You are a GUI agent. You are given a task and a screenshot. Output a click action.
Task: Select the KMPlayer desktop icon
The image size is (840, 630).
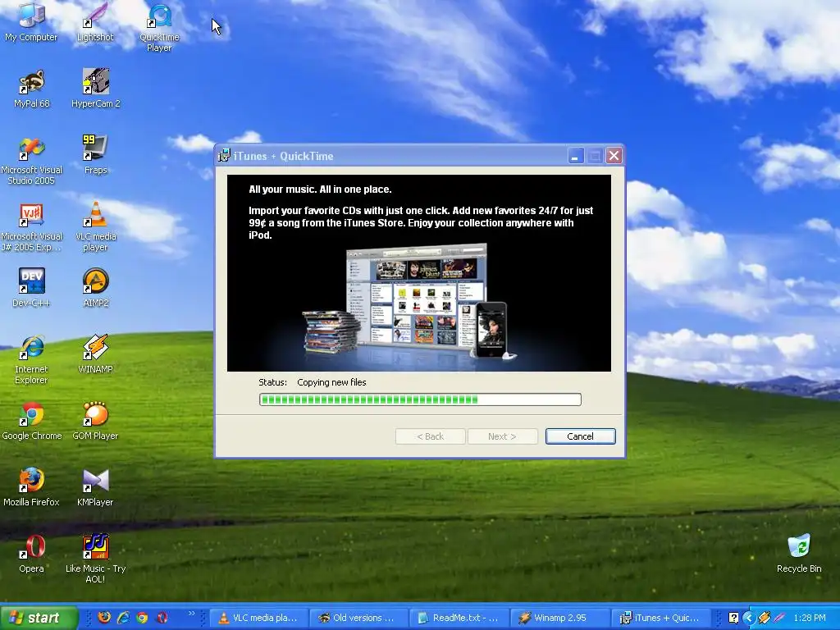point(95,487)
